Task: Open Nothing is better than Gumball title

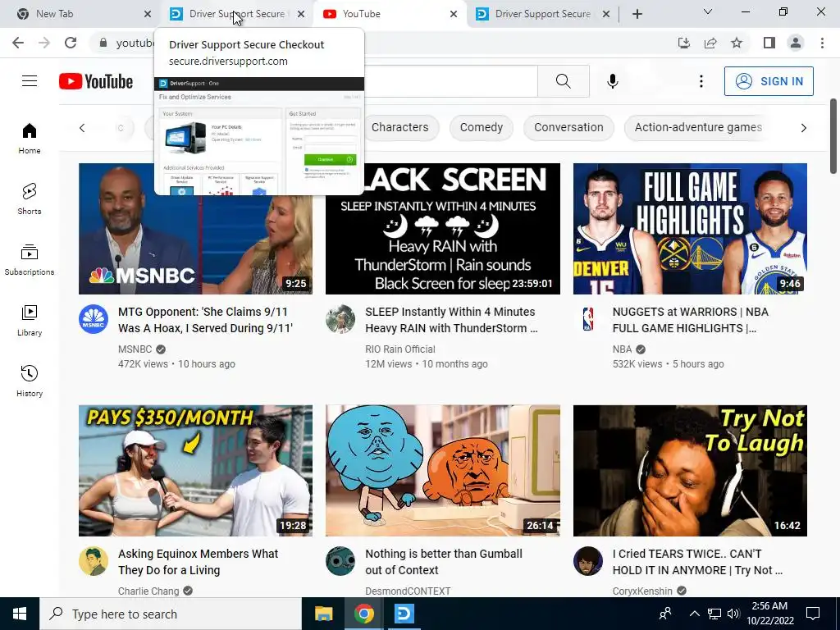Action: [x=444, y=561]
